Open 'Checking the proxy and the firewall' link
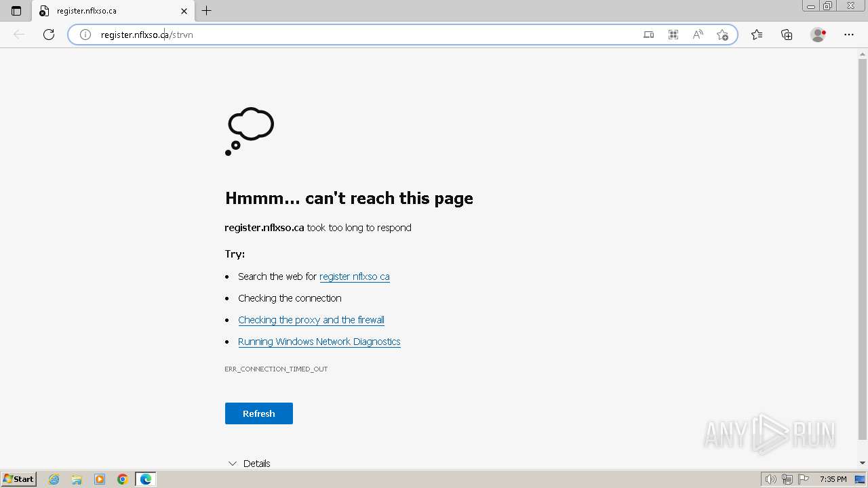Image resolution: width=868 pixels, height=488 pixels. coord(311,320)
